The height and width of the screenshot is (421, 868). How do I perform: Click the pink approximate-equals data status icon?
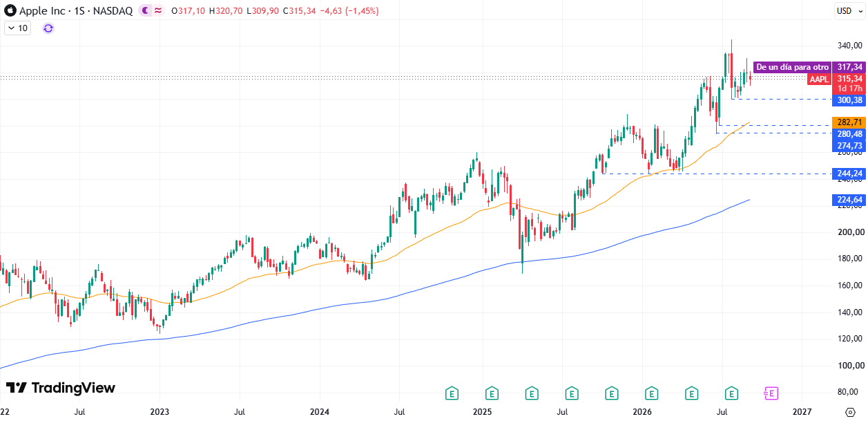158,11
